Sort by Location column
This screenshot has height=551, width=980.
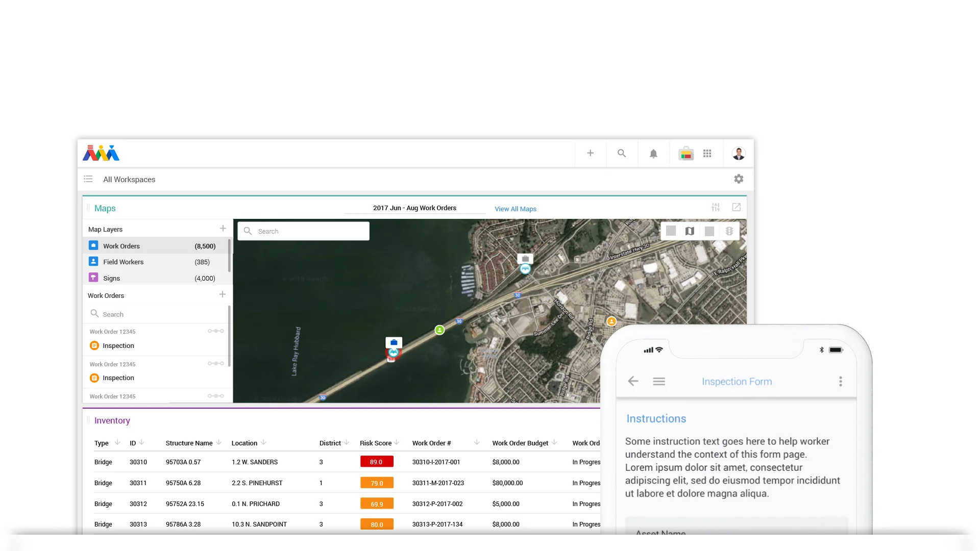point(263,442)
